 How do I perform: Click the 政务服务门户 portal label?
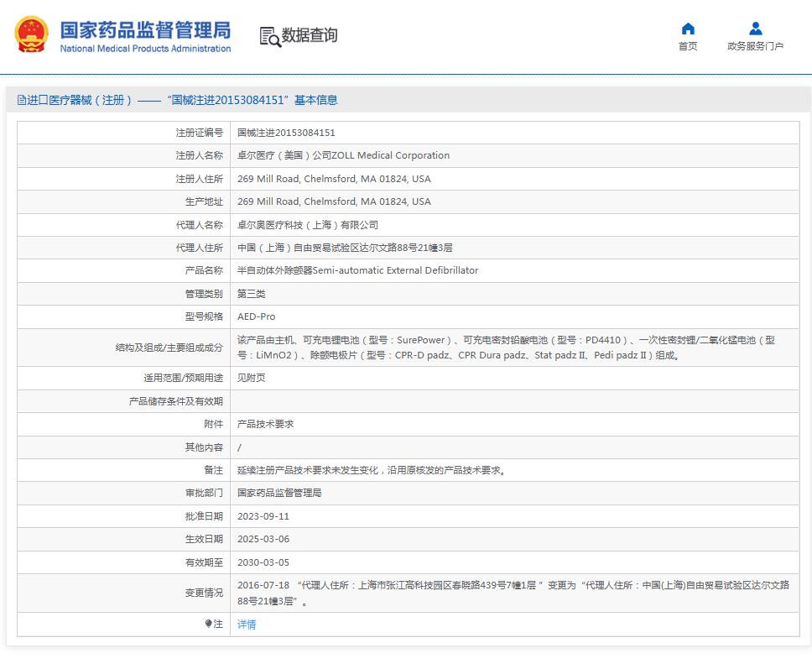754,46
